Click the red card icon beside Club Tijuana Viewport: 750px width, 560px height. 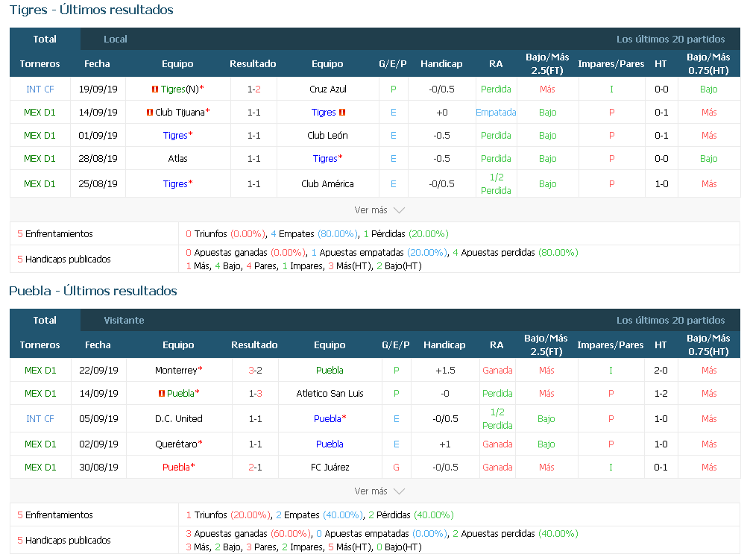[150, 113]
